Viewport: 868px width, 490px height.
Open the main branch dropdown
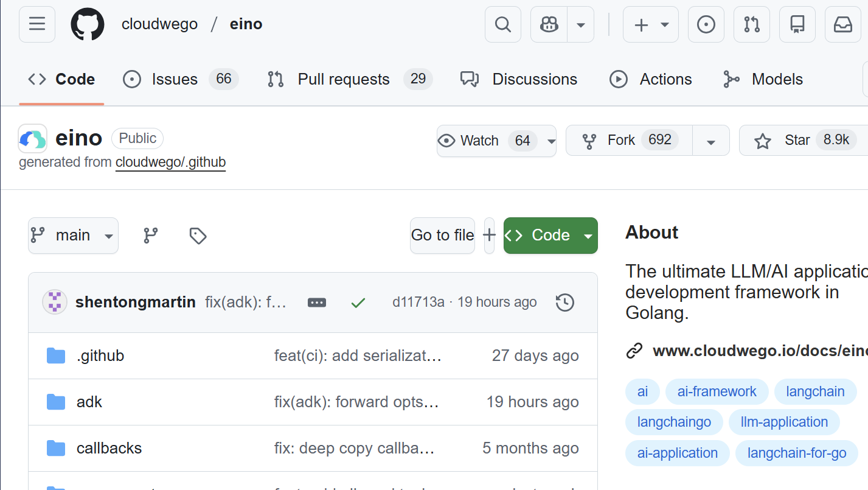[73, 236]
